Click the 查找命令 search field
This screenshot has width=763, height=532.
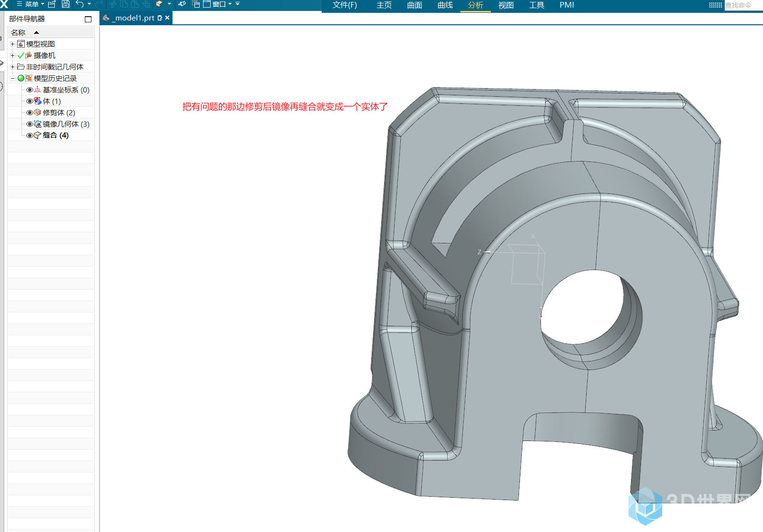[743, 5]
